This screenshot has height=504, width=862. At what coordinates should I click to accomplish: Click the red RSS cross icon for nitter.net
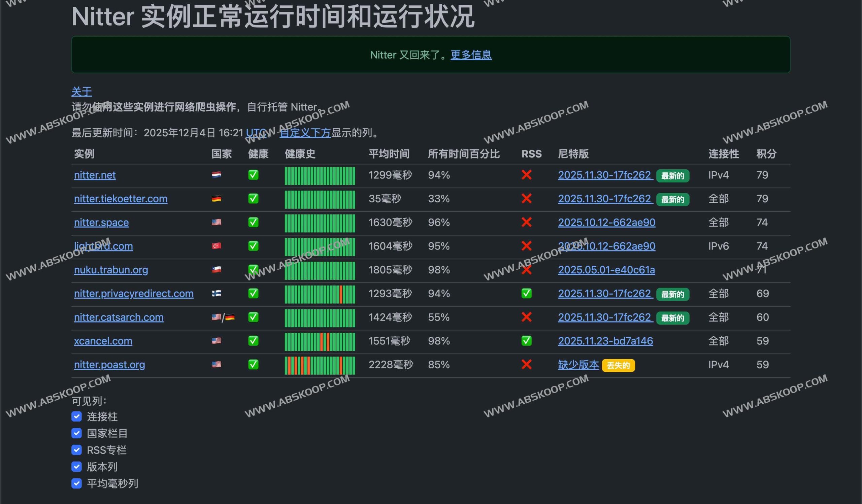(527, 175)
